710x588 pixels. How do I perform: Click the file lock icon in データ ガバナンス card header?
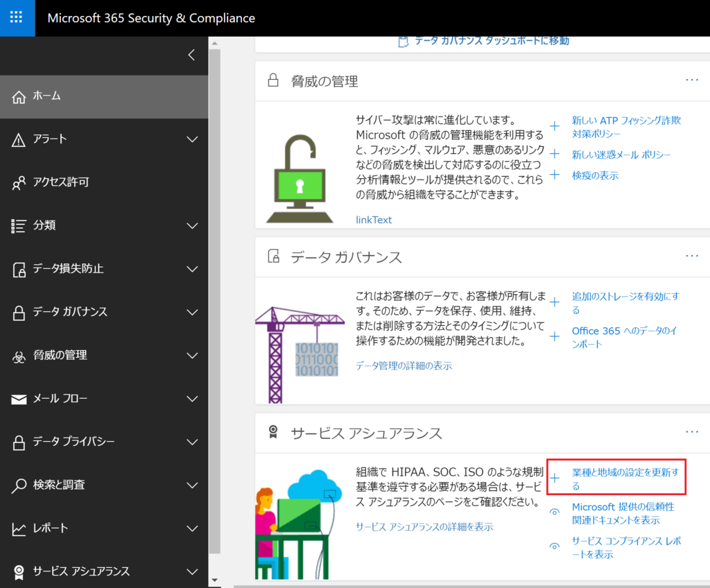[x=273, y=257]
